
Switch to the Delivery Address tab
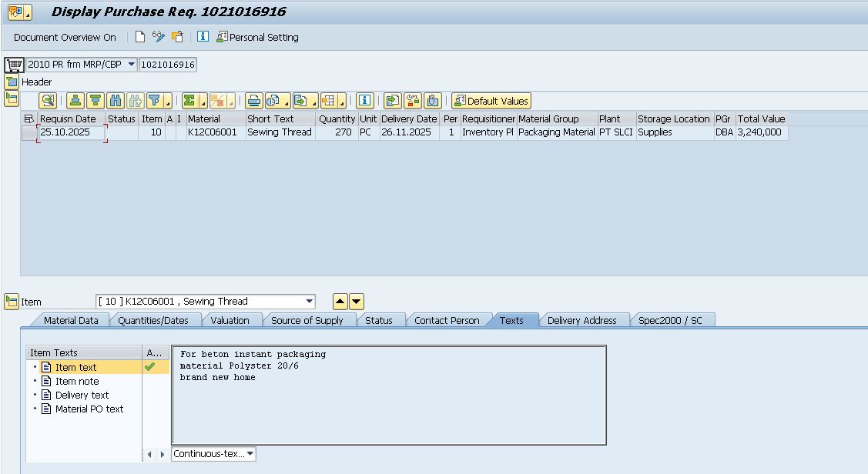581,320
